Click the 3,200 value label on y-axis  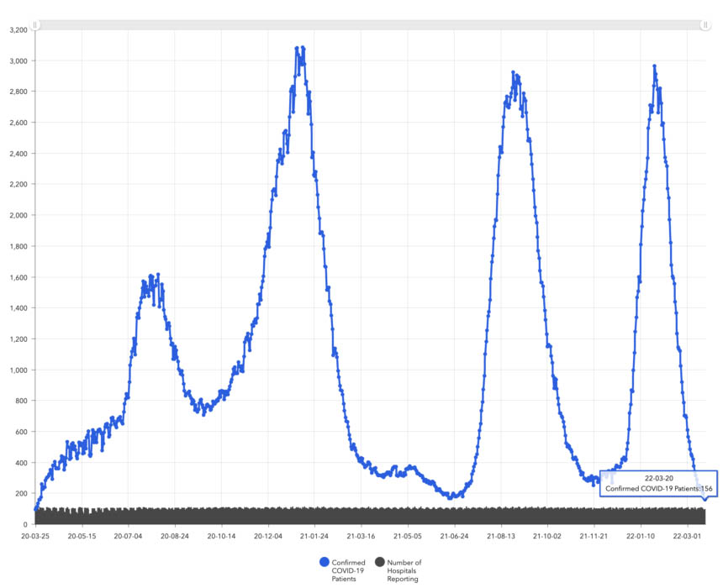(x=18, y=29)
